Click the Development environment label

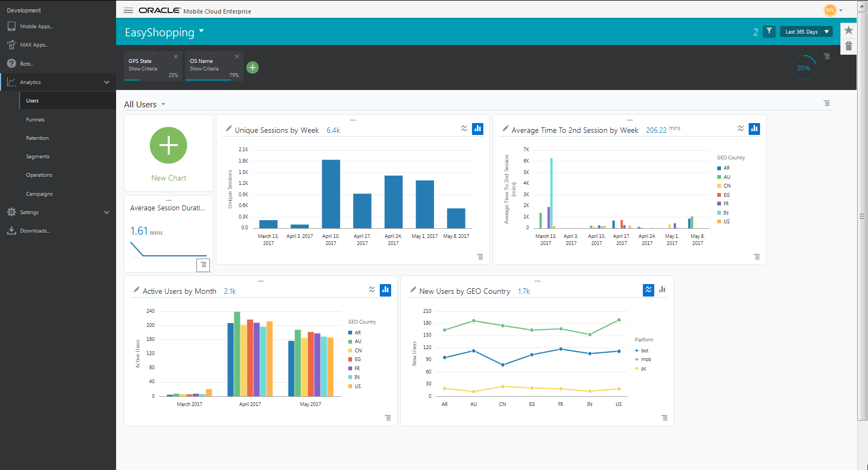click(24, 10)
